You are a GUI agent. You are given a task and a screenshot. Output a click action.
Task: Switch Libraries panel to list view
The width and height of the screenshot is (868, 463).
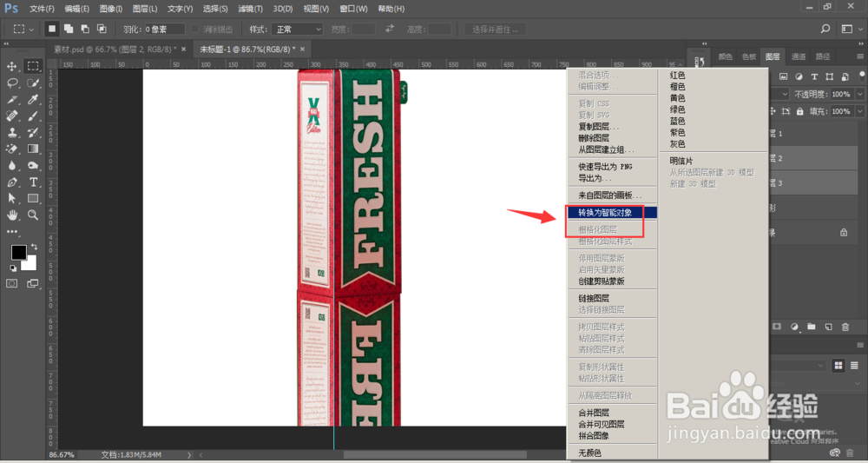click(x=855, y=366)
